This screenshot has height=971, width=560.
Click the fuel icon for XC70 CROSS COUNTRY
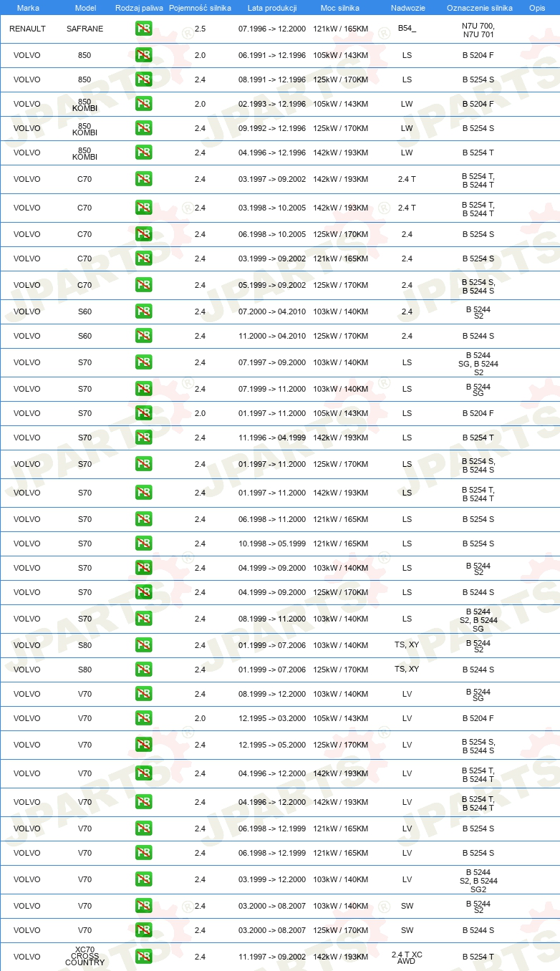(x=143, y=957)
